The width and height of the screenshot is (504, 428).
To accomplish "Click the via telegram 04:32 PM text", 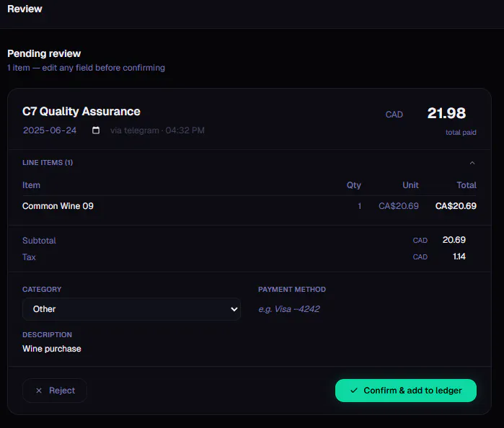I will [157, 130].
